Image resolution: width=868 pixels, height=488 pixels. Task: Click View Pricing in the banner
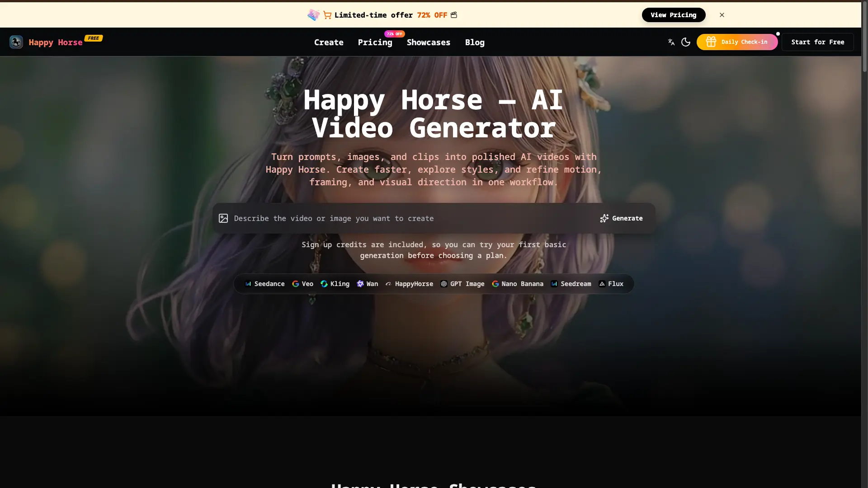coord(674,15)
